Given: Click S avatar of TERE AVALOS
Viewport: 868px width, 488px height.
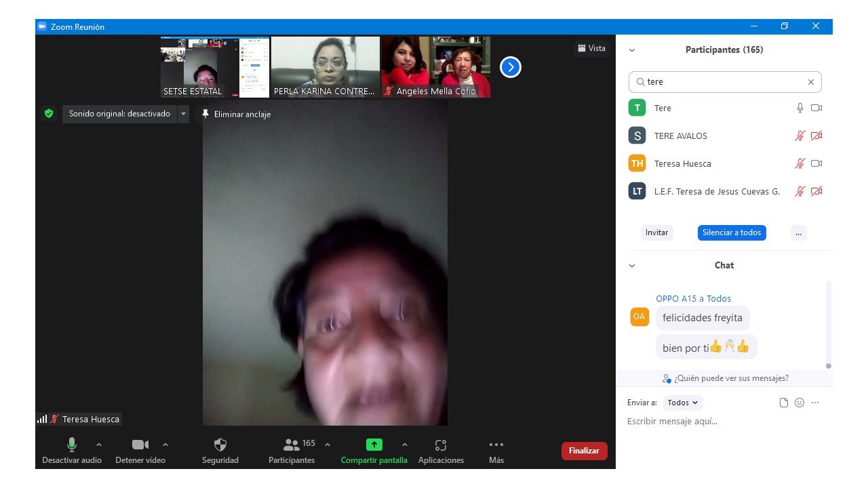Looking at the screenshot, I should point(637,136).
